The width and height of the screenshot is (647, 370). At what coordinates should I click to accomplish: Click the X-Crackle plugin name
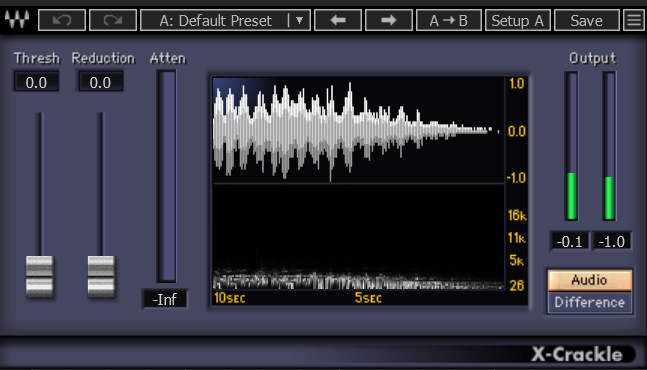(x=576, y=354)
